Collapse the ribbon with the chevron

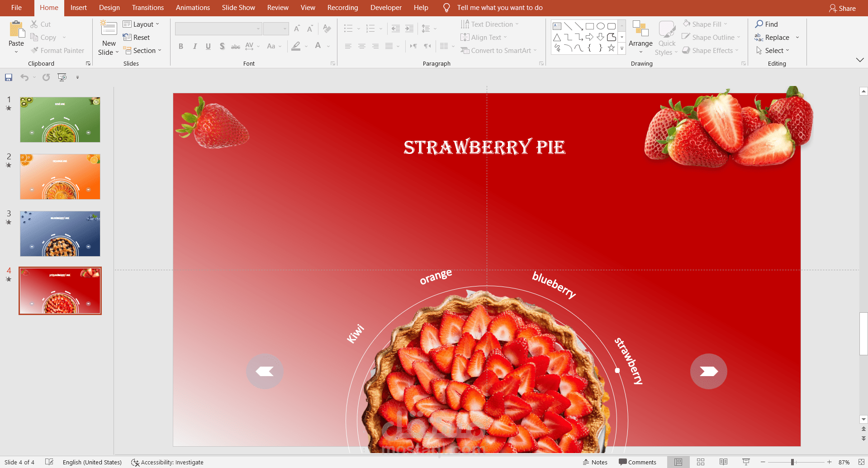[860, 60]
